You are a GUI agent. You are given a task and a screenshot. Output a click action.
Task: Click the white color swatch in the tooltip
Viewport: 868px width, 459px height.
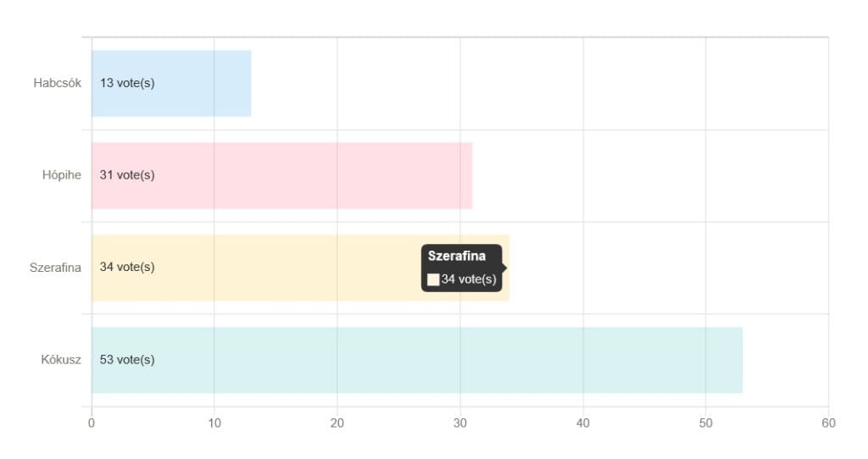(x=433, y=279)
